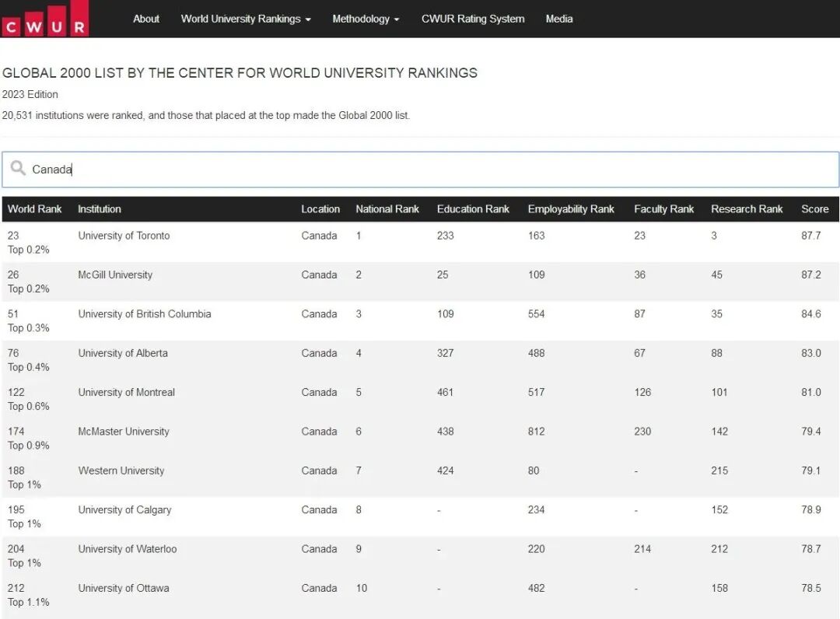Click education rank 25 for McGill
Viewport: 840px width, 619px height.
(x=443, y=275)
